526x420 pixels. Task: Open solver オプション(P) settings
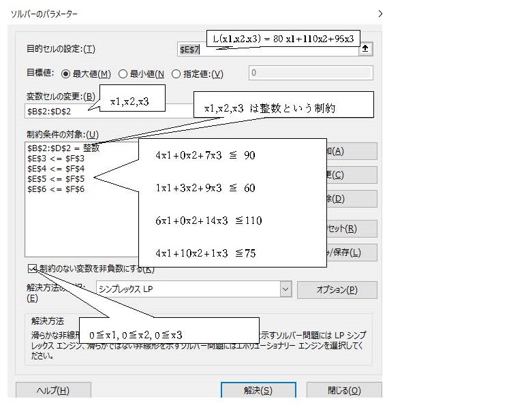tap(337, 289)
